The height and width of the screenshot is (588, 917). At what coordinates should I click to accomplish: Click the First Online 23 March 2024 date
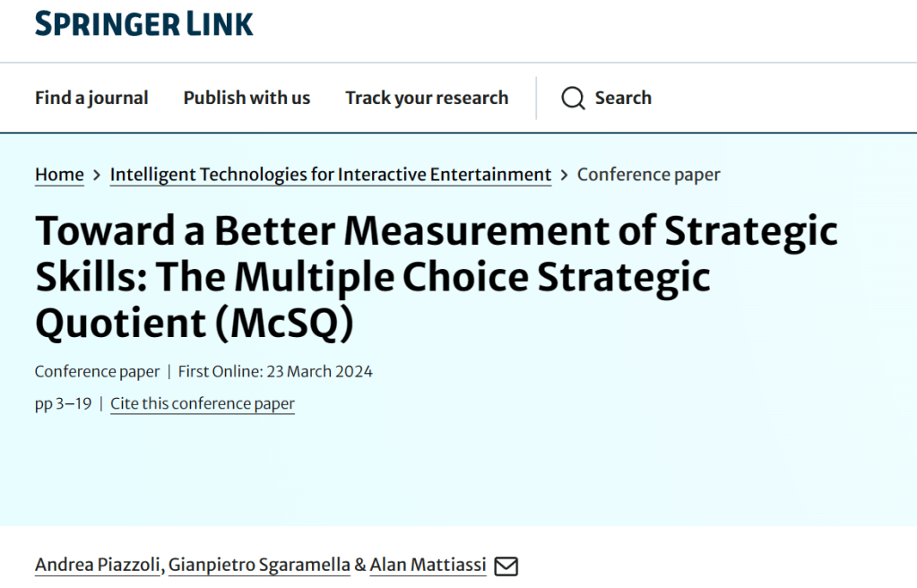(275, 371)
